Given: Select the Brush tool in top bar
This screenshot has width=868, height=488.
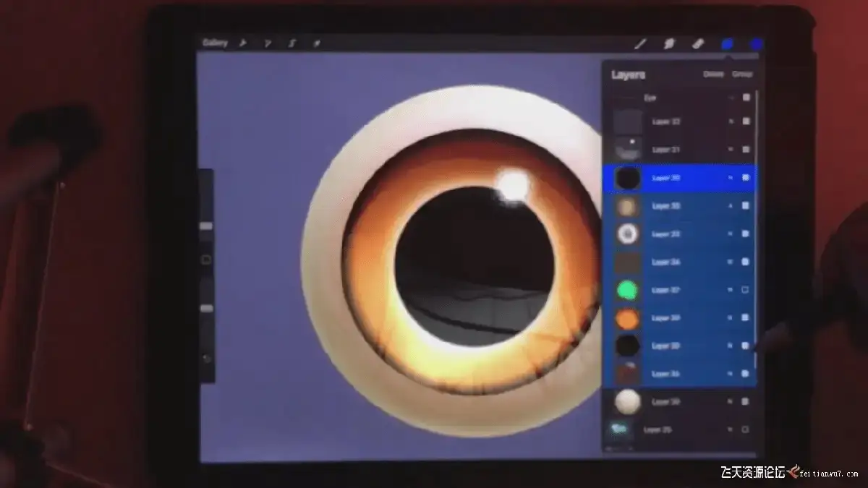Looking at the screenshot, I should [640, 44].
